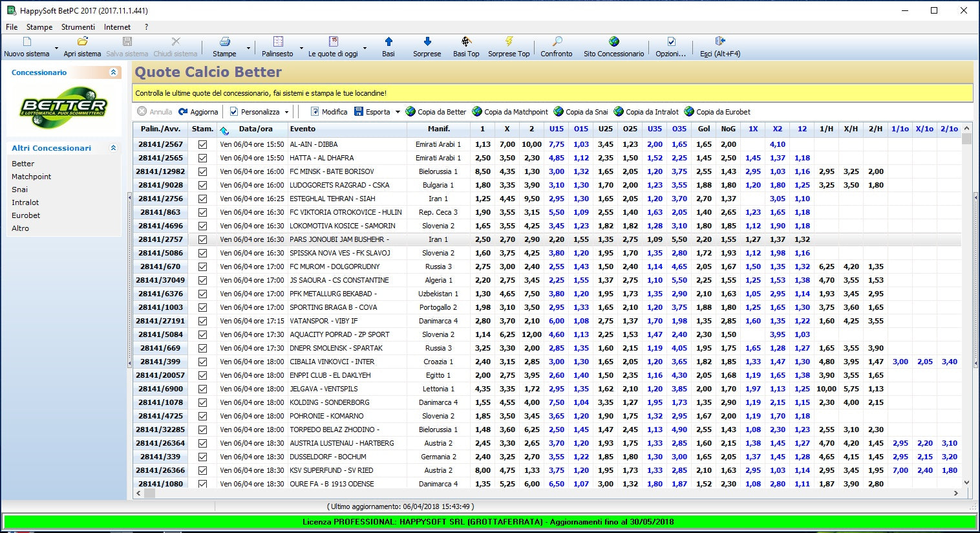This screenshot has width=980, height=533.
Task: Open the Internet menu
Action: tap(117, 27)
